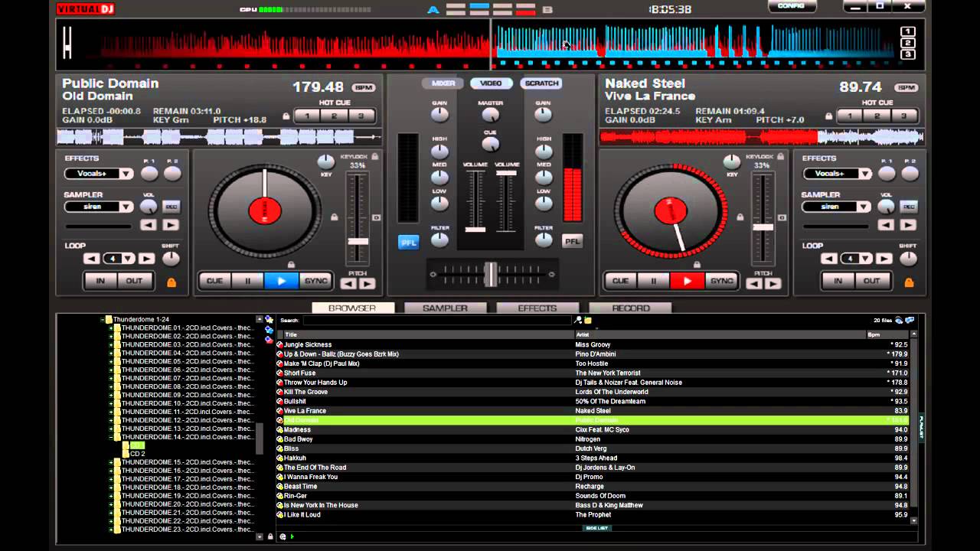Image resolution: width=980 pixels, height=551 pixels.
Task: Click the right deck sampler VOL knob
Action: pyautogui.click(x=886, y=207)
